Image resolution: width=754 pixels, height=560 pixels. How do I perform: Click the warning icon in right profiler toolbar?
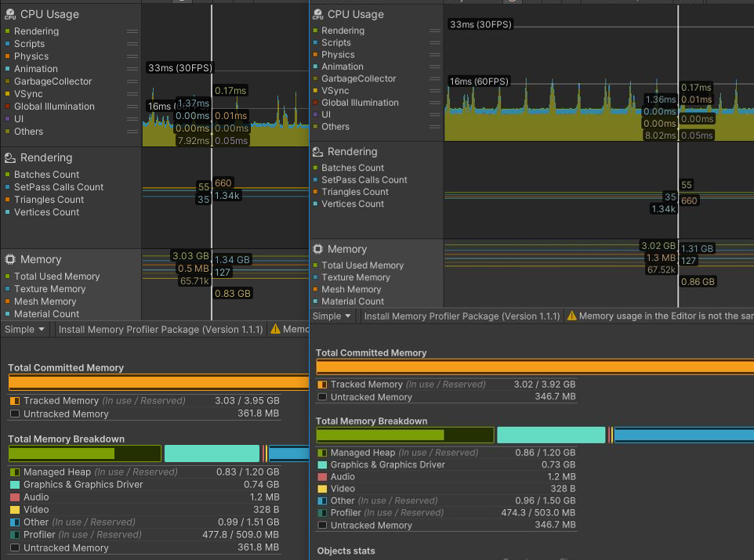[571, 316]
